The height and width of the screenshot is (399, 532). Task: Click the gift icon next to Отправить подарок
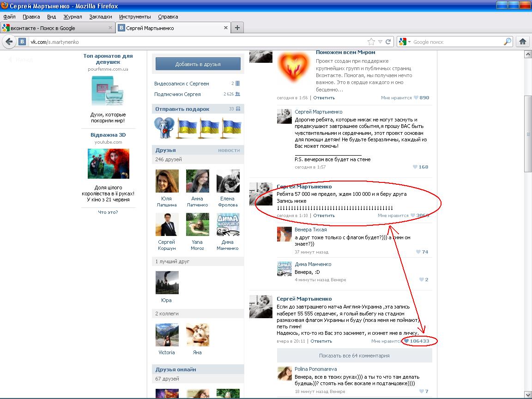pyautogui.click(x=238, y=109)
